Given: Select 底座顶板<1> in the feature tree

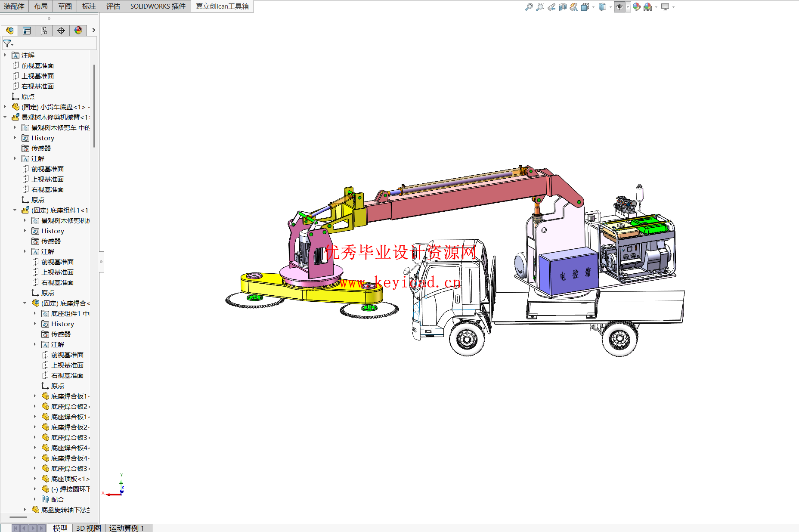Looking at the screenshot, I should [x=70, y=479].
